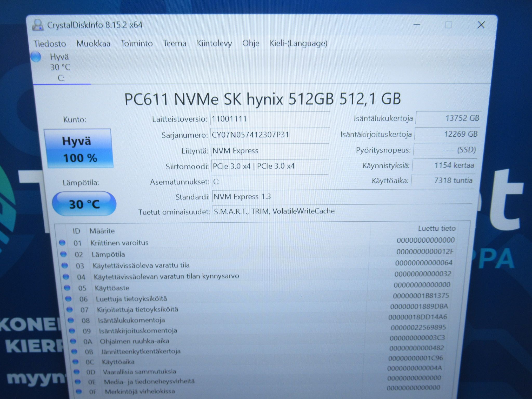This screenshot has height=399, width=532.
Task: Click status dot for 0C Käyttöaika row
Action: point(75,362)
